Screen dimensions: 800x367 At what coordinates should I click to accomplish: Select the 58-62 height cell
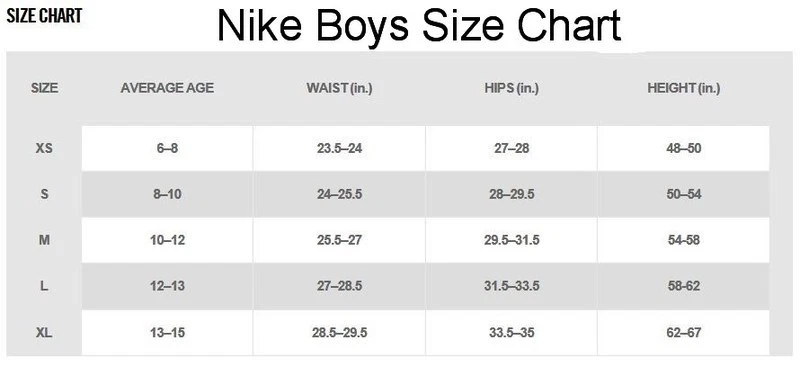(x=684, y=286)
